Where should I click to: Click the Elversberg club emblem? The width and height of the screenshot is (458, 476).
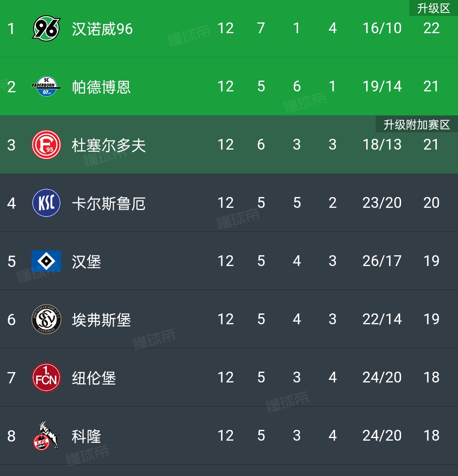(46, 319)
